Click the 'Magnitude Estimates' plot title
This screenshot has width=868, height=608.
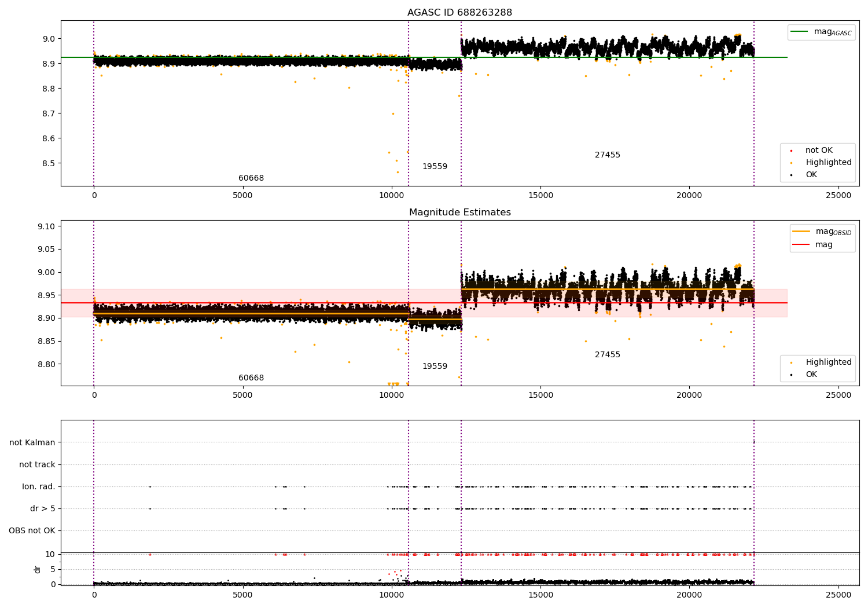pyautogui.click(x=459, y=213)
